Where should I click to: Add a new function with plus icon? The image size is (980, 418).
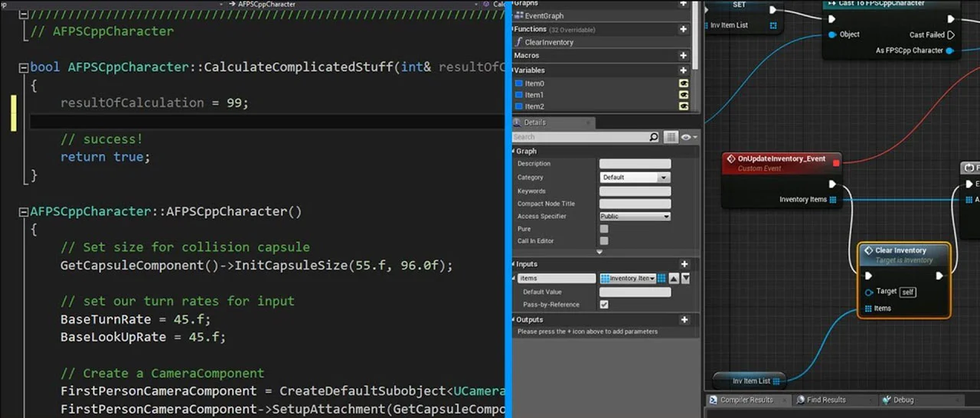tap(684, 29)
